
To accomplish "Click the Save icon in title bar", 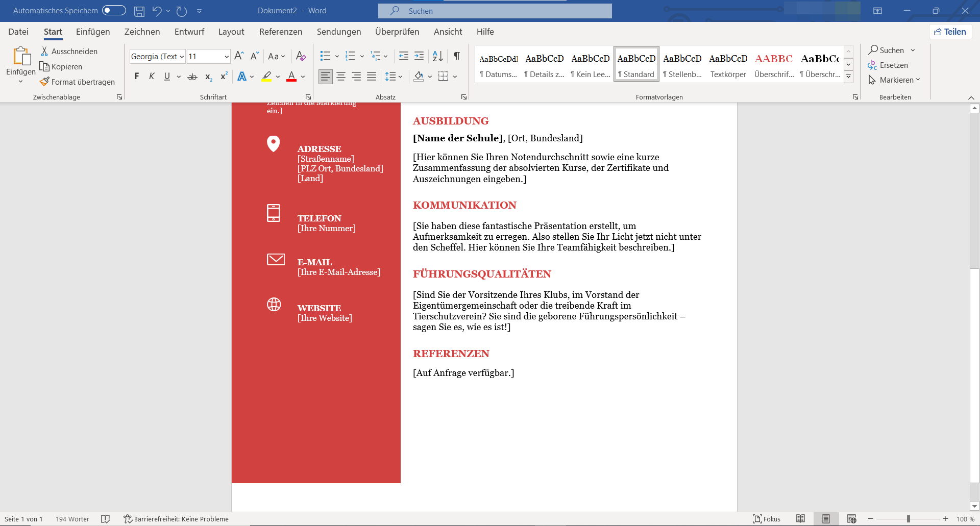I will click(x=139, y=11).
